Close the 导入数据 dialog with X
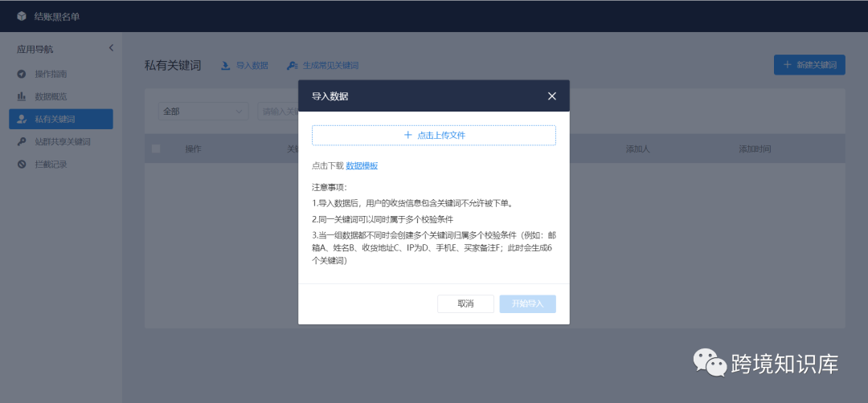This screenshot has width=868, height=403. (552, 96)
